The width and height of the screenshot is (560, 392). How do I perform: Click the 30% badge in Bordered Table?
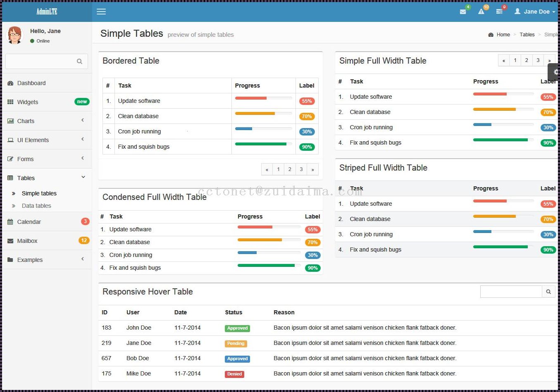(307, 132)
